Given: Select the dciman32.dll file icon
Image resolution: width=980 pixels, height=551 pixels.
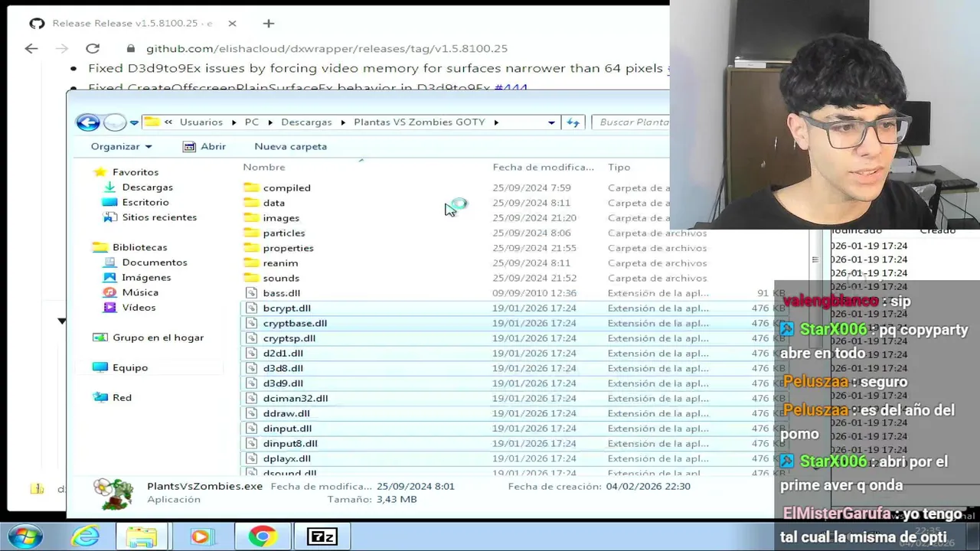Looking at the screenshot, I should coord(252,398).
